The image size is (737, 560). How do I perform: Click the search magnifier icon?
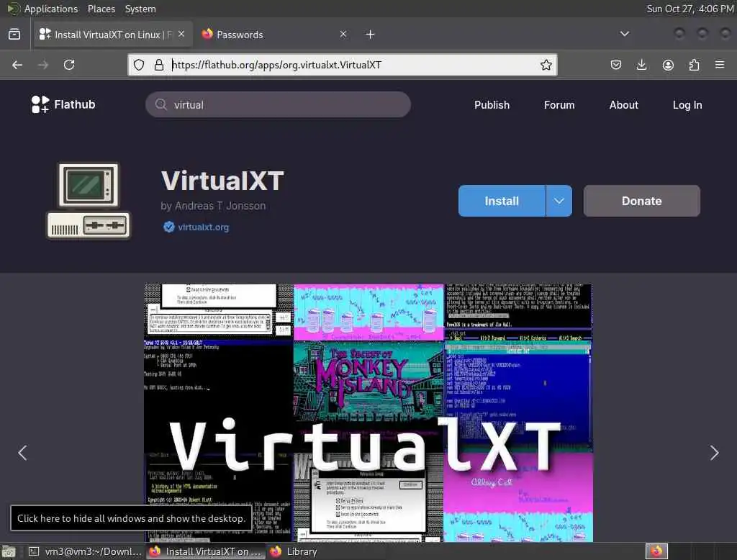click(161, 104)
